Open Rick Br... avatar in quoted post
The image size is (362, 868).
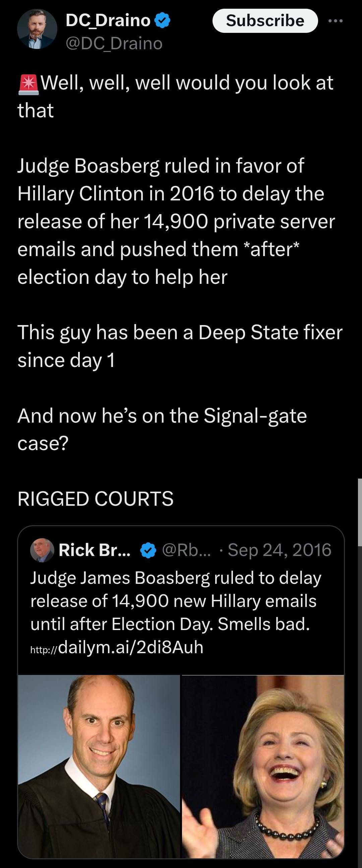click(x=42, y=550)
